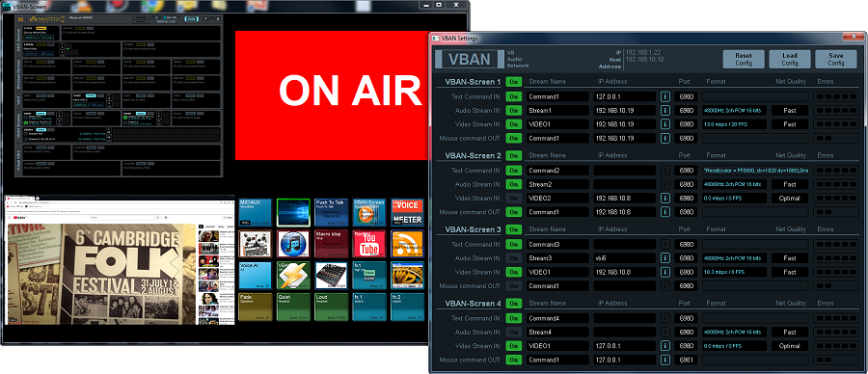Click the Loud macro button
This screenshot has width=868, height=374.
tap(331, 307)
